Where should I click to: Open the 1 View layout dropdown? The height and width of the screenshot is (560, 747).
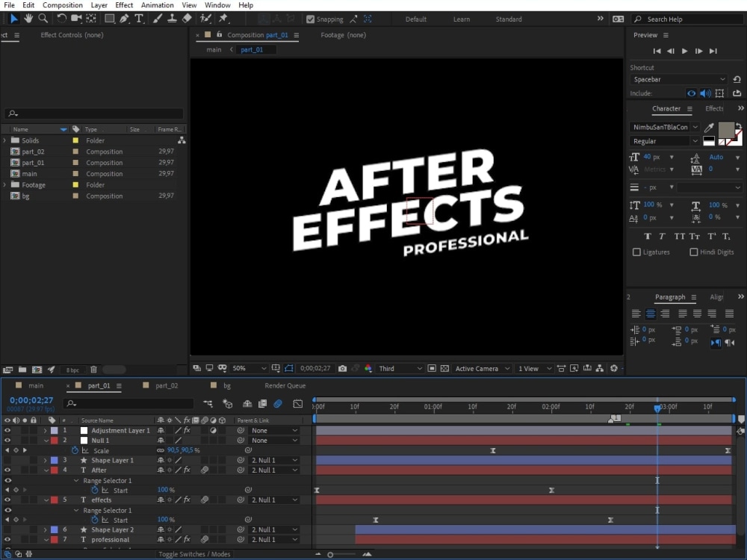[534, 369]
